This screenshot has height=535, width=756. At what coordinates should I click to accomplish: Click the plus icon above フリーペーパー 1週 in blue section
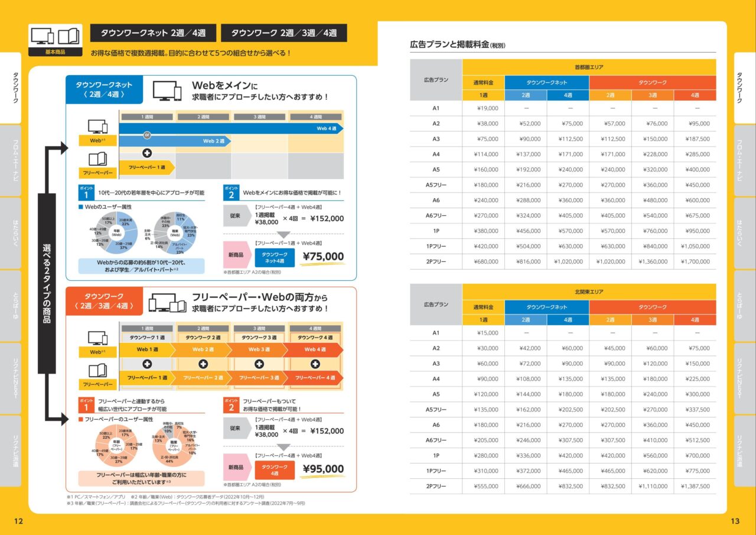point(147,153)
